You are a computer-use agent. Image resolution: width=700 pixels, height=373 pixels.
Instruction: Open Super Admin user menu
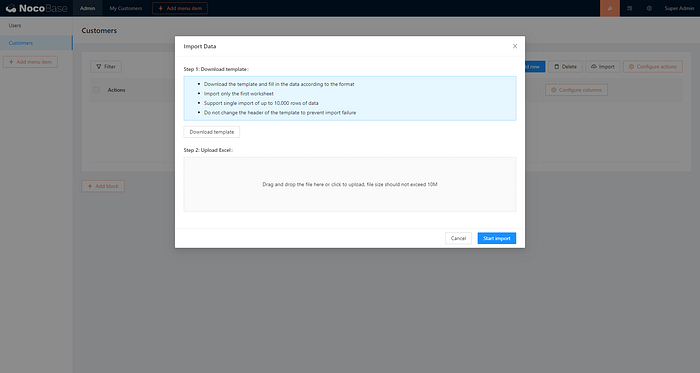(679, 8)
